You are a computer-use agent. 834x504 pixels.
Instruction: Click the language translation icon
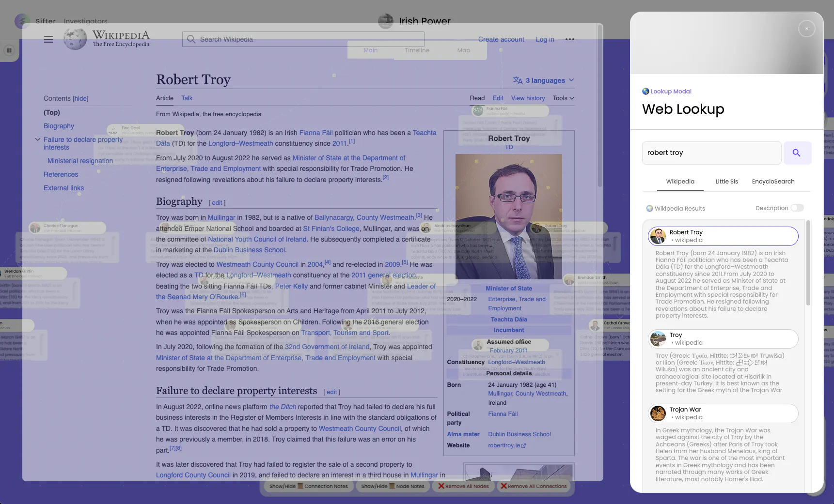pos(518,80)
